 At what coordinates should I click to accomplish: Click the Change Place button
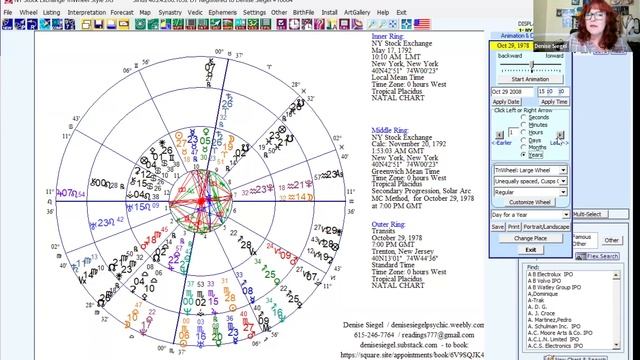point(530,238)
